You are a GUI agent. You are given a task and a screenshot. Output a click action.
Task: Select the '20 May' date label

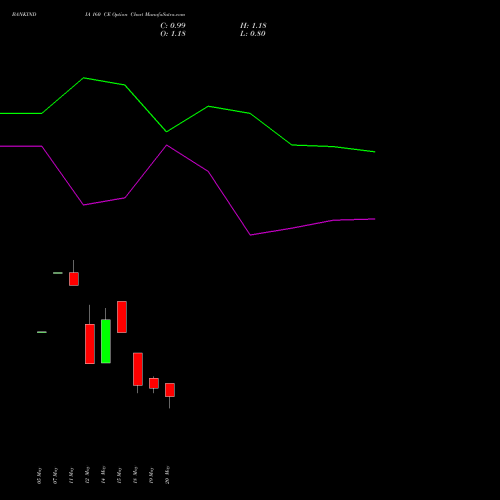[167, 475]
